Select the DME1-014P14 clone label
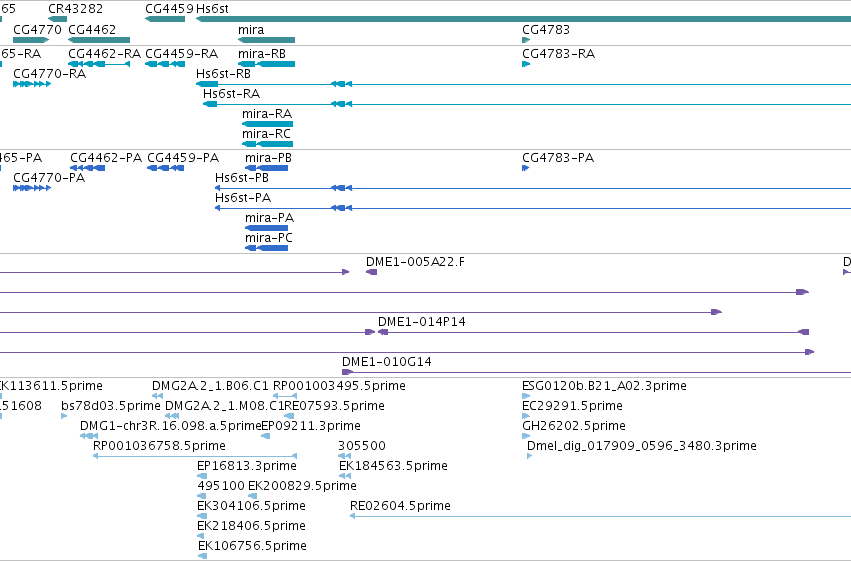Screen dimensions: 851x561 pyautogui.click(x=422, y=322)
